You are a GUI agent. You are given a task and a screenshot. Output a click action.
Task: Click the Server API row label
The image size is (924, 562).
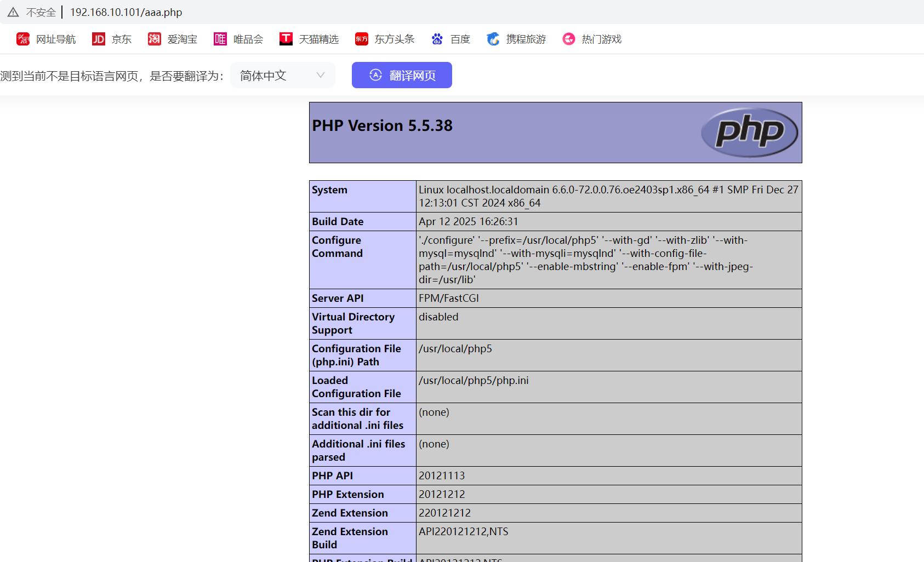click(x=338, y=298)
